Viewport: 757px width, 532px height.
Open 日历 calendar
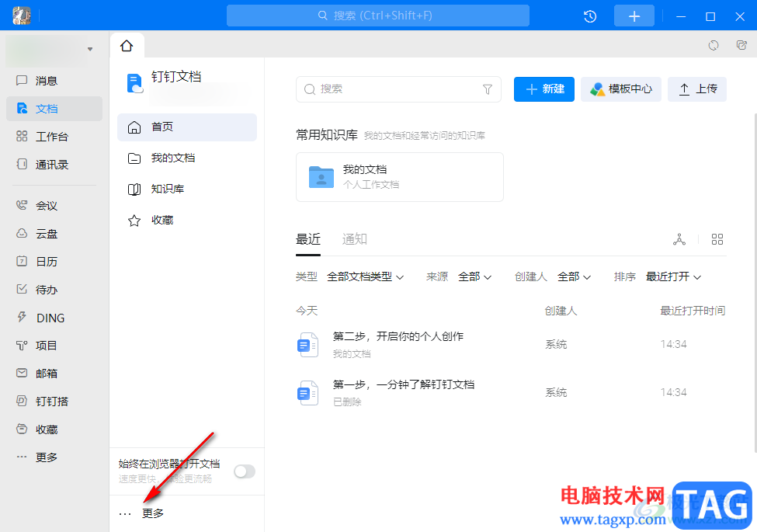[54, 262]
